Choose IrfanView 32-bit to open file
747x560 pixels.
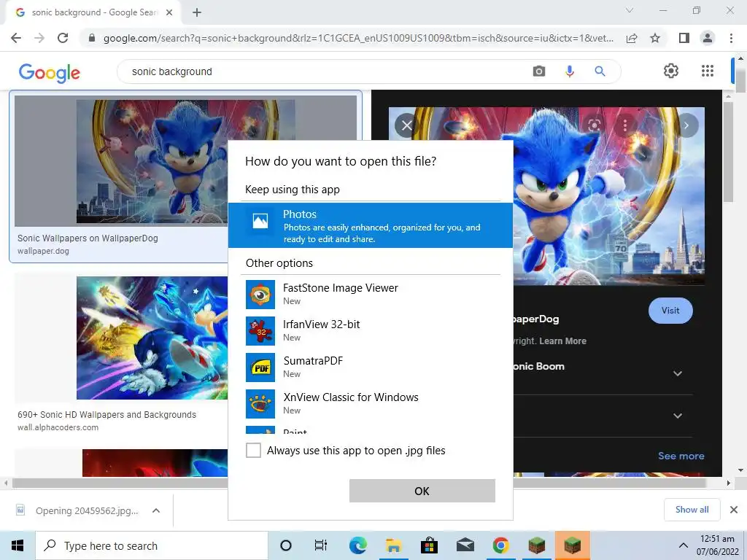(371, 331)
